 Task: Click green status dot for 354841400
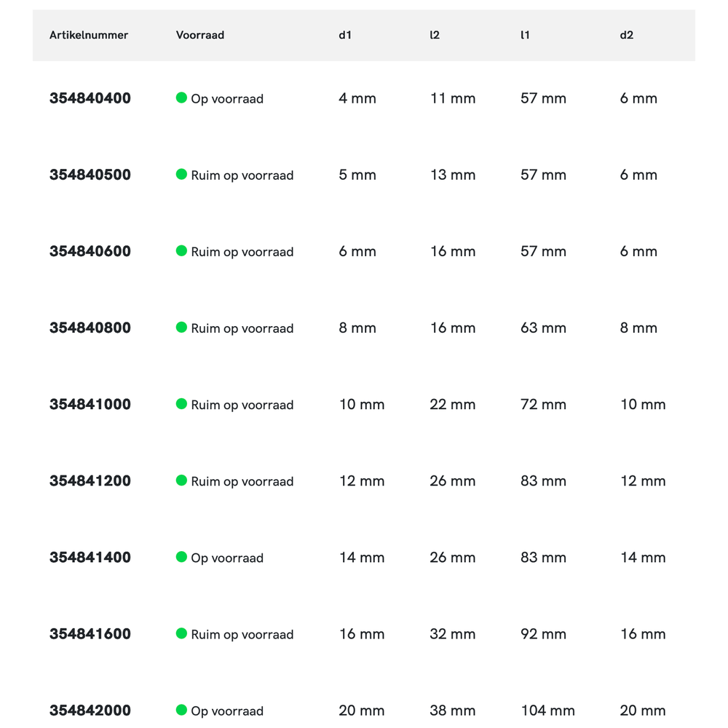pos(182,556)
